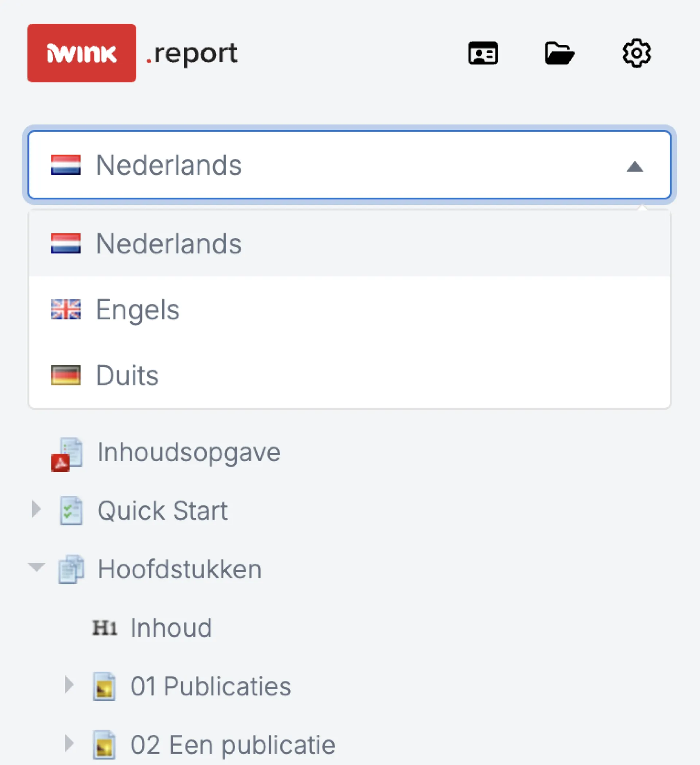Open settings via the gear icon
The width and height of the screenshot is (700, 765).
click(x=637, y=53)
